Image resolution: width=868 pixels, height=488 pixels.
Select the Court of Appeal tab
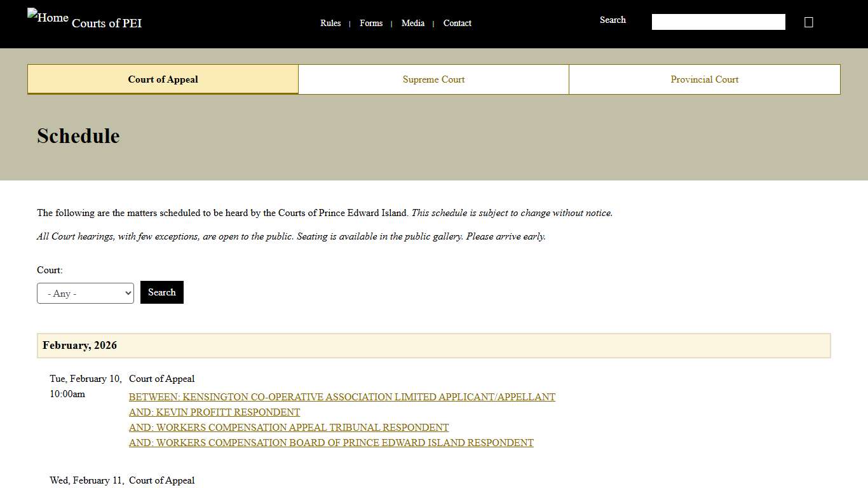(x=163, y=79)
